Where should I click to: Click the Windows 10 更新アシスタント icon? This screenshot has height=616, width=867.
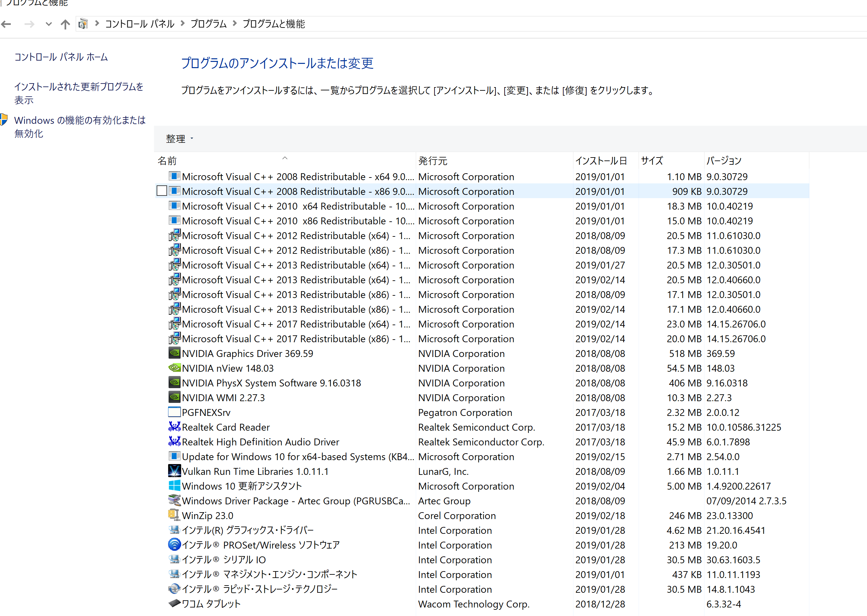coord(174,486)
